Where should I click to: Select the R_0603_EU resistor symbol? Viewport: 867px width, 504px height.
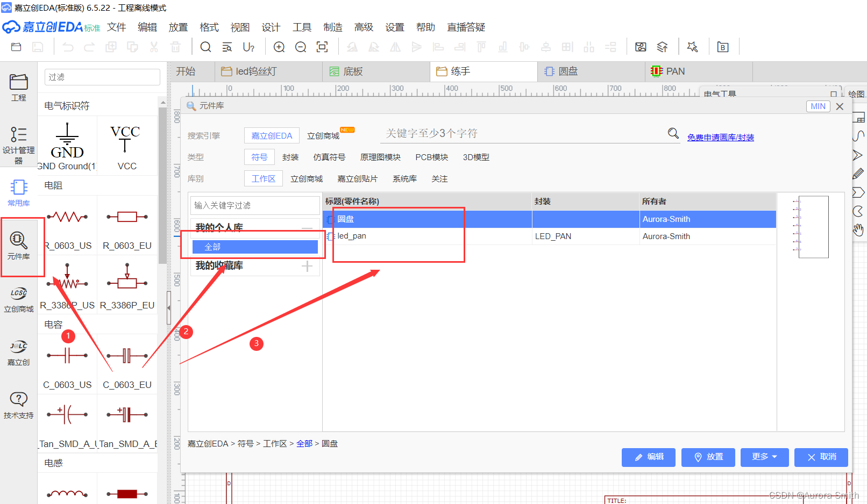(127, 226)
